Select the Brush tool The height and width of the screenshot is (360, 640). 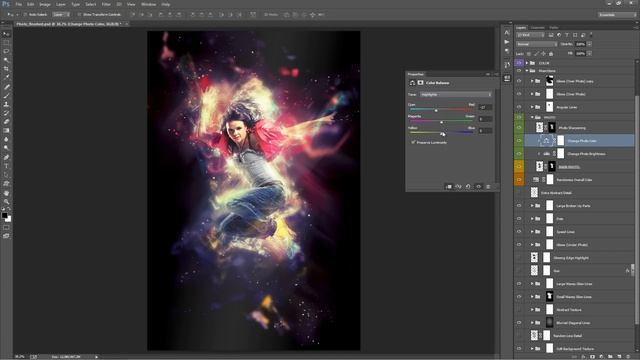pyautogui.click(x=6, y=96)
